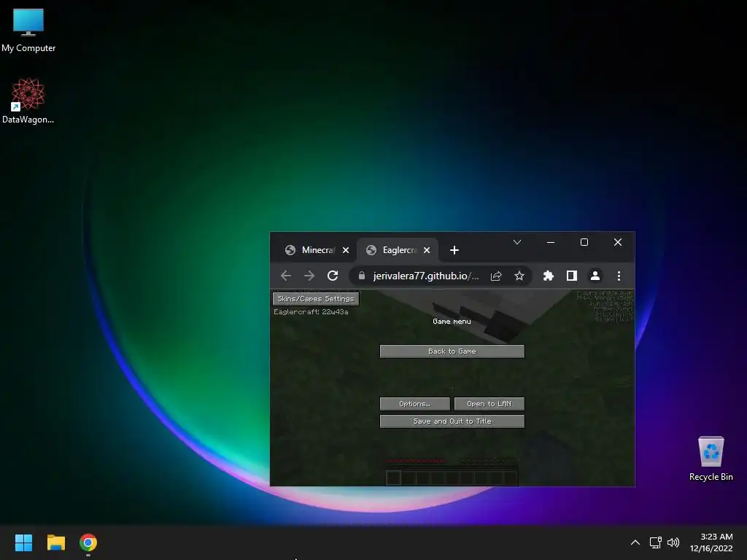Open Chrome's three-dot menu
747x560 pixels.
(x=619, y=276)
